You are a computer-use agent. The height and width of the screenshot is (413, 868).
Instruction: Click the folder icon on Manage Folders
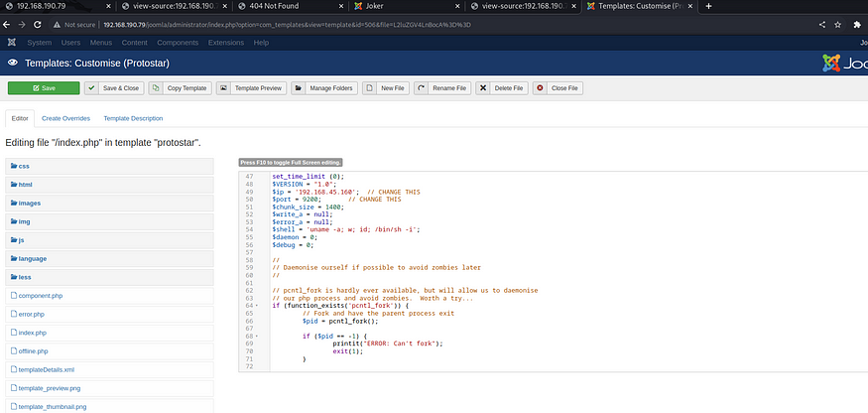pos(299,88)
